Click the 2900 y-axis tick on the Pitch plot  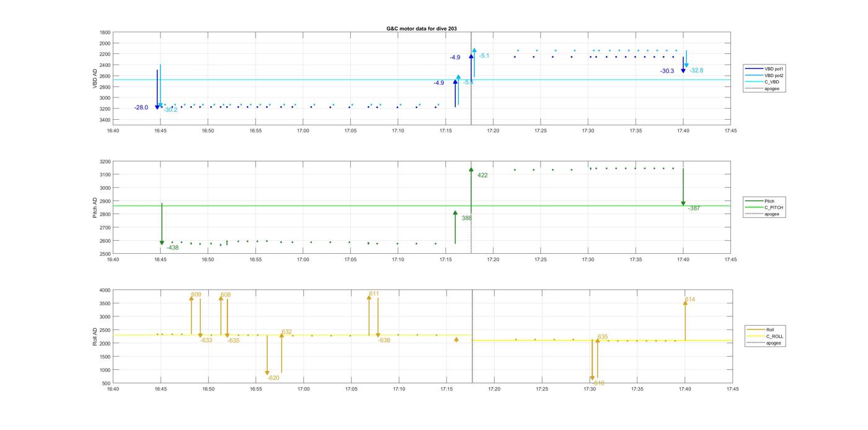(x=105, y=202)
